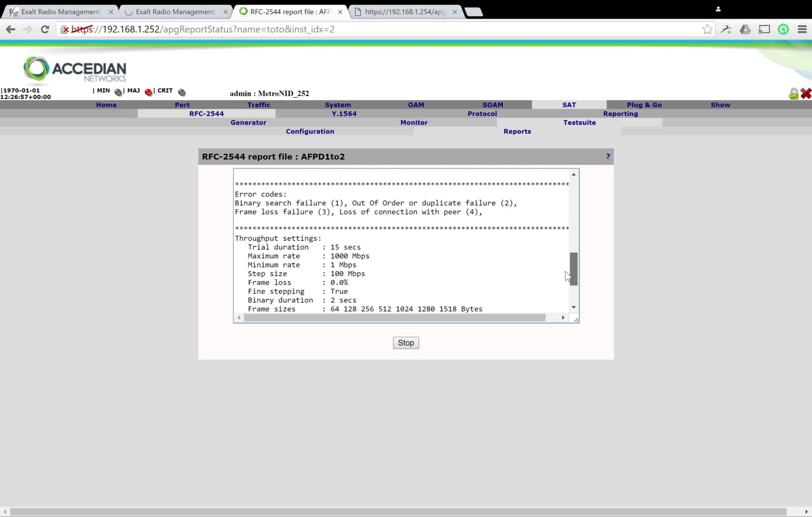This screenshot has width=812, height=517.
Task: Click the refresh icon beside the red X
Action: (x=793, y=93)
